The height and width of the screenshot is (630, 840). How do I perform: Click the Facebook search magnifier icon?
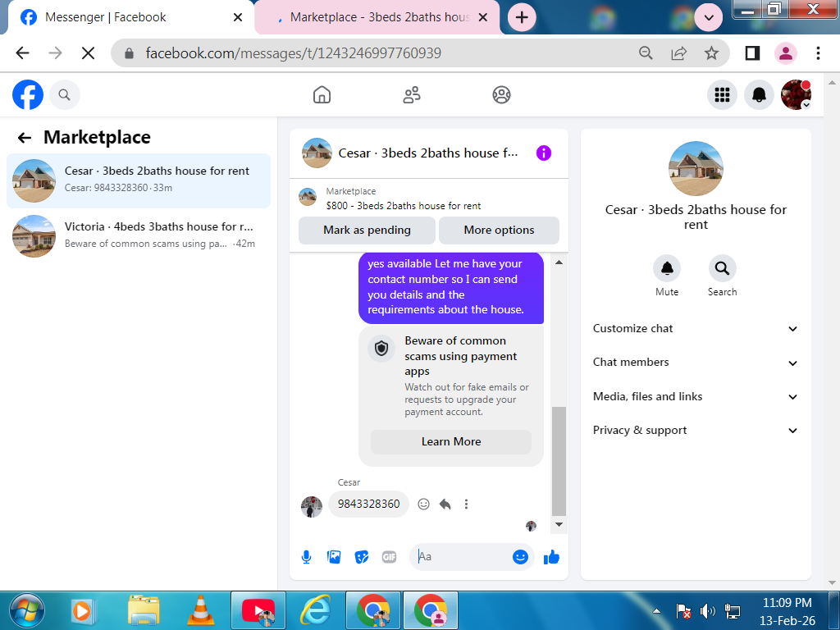[64, 95]
